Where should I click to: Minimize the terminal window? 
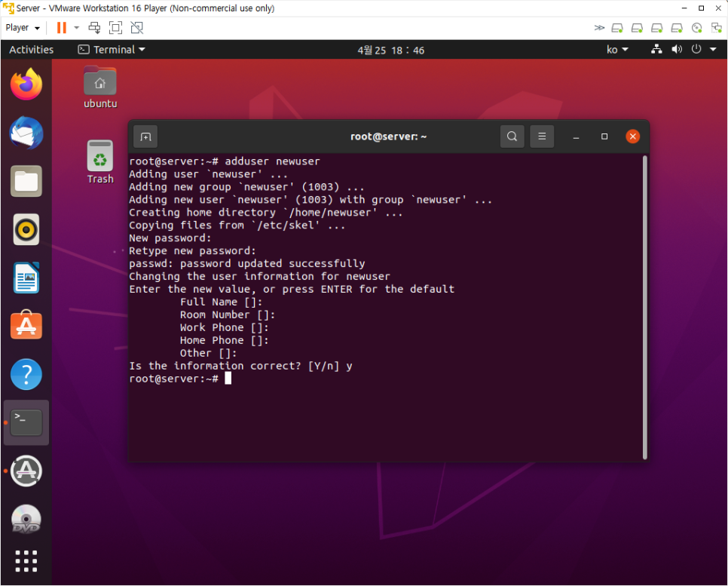click(577, 137)
